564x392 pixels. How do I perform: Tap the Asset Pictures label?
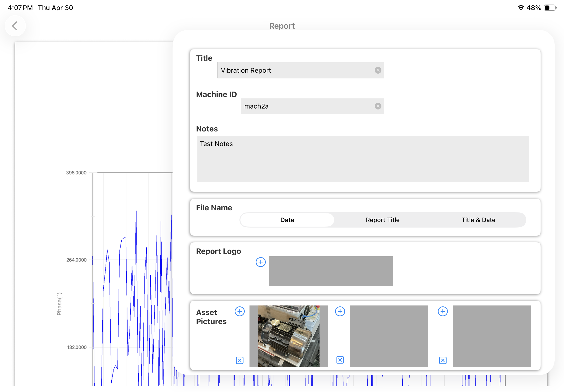(211, 317)
